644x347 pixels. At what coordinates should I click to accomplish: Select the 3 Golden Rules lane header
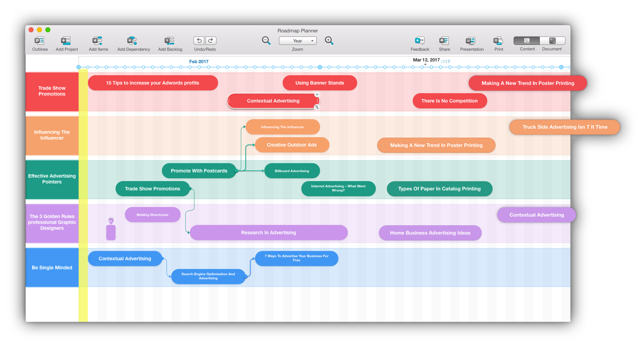tap(52, 223)
